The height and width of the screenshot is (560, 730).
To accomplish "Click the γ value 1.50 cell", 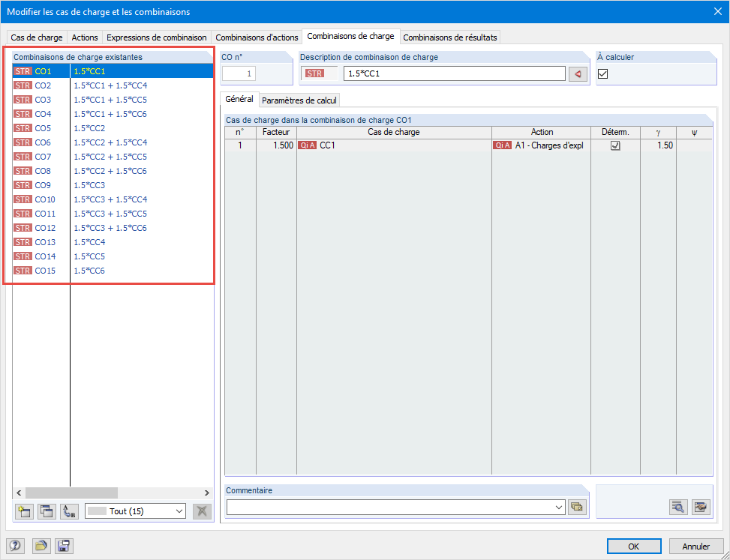I will [x=658, y=145].
